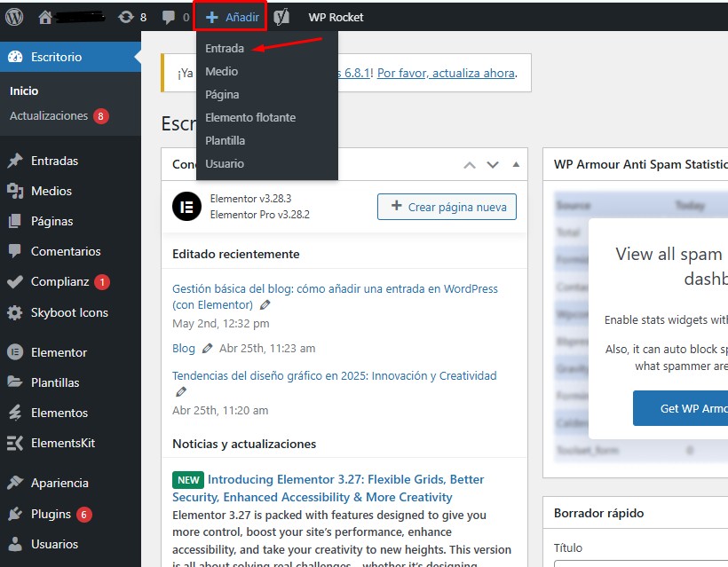728x567 pixels.
Task: Move the Elementor widget up with arrow
Action: tap(470, 165)
